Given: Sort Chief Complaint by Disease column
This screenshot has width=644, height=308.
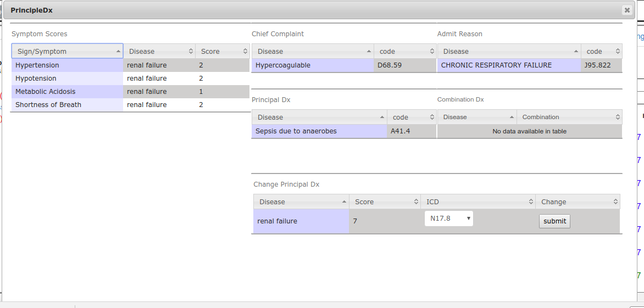Looking at the screenshot, I should click(313, 52).
